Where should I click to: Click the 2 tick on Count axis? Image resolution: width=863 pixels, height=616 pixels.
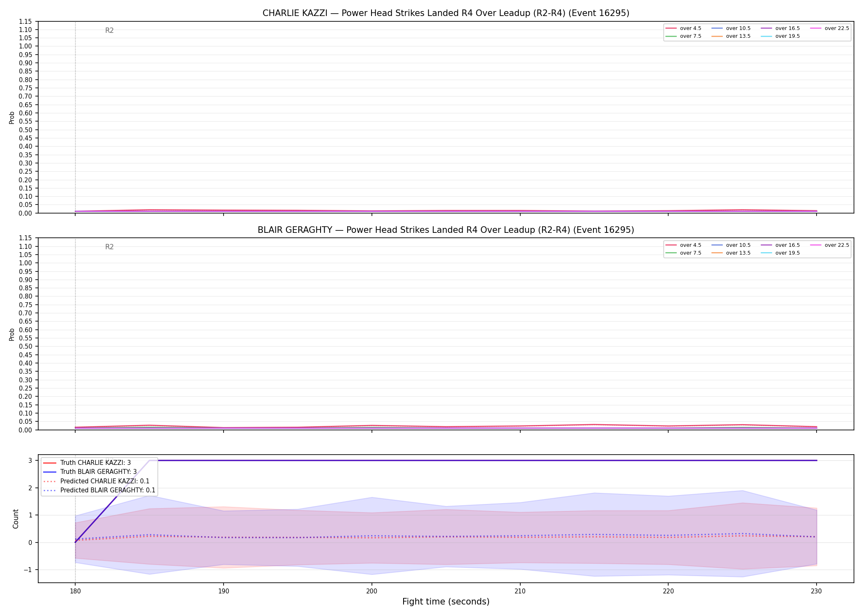point(30,488)
